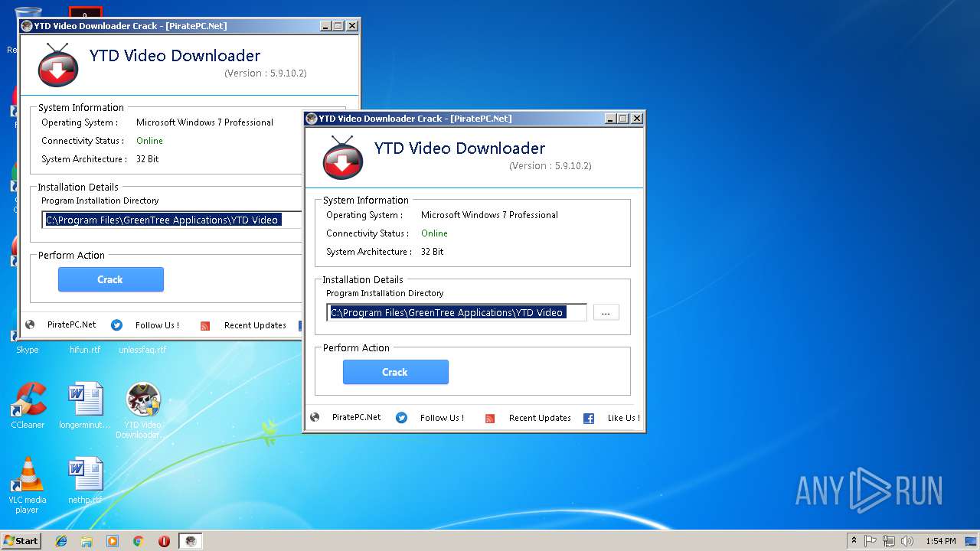
Task: Open the Like Us ! link
Action: (623, 418)
